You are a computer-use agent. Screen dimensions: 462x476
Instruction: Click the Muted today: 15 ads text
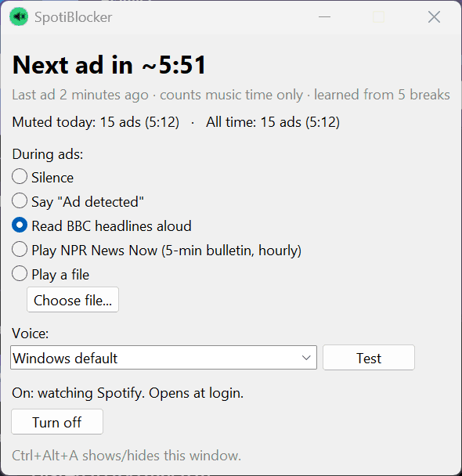click(x=96, y=122)
